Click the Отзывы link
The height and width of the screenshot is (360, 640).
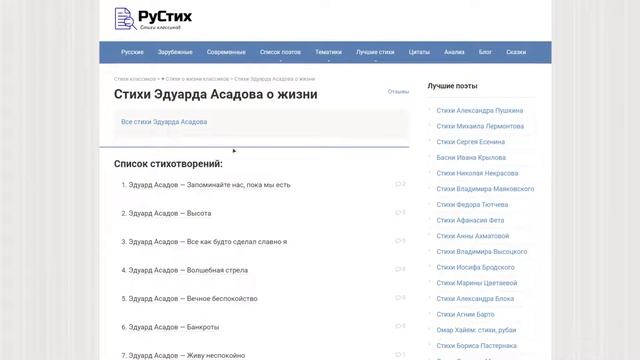pos(398,92)
